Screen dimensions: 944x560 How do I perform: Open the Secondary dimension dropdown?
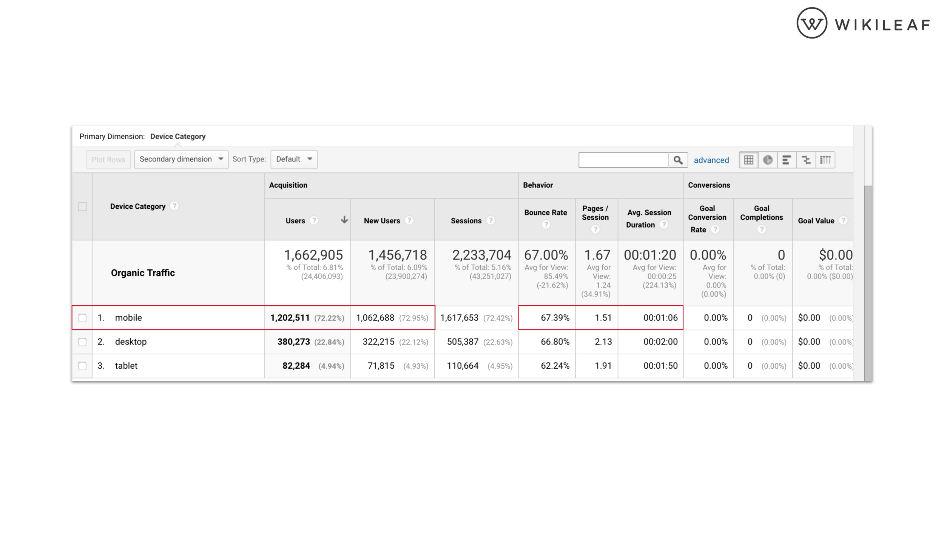[x=181, y=159]
